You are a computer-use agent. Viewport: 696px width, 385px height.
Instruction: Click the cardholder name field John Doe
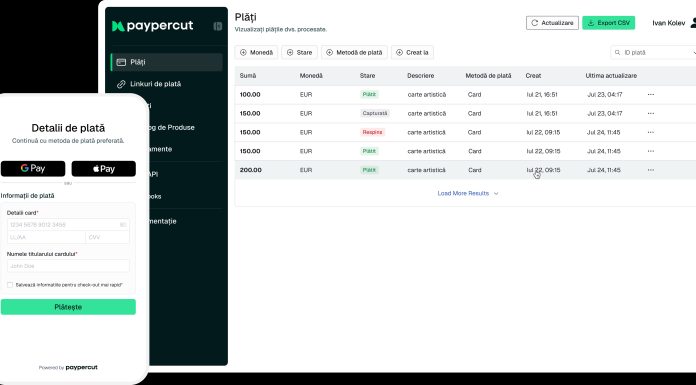pos(68,266)
